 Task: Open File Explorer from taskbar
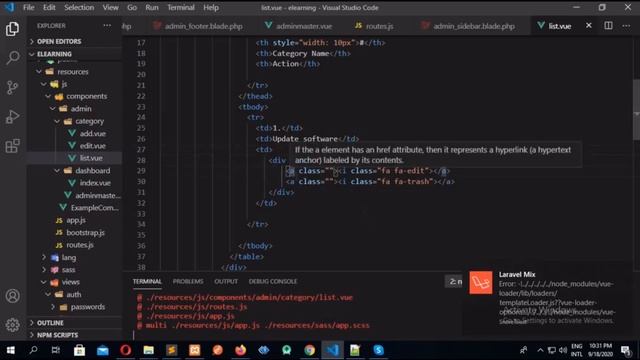(x=149, y=350)
